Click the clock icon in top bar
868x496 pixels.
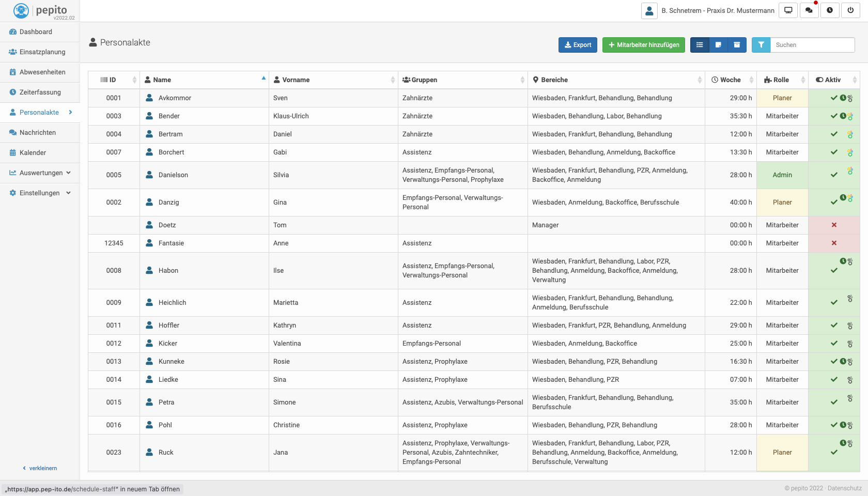pyautogui.click(x=830, y=10)
